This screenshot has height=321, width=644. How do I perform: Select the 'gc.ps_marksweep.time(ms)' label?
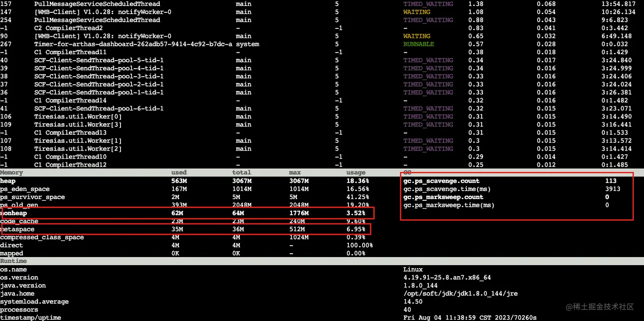449,205
